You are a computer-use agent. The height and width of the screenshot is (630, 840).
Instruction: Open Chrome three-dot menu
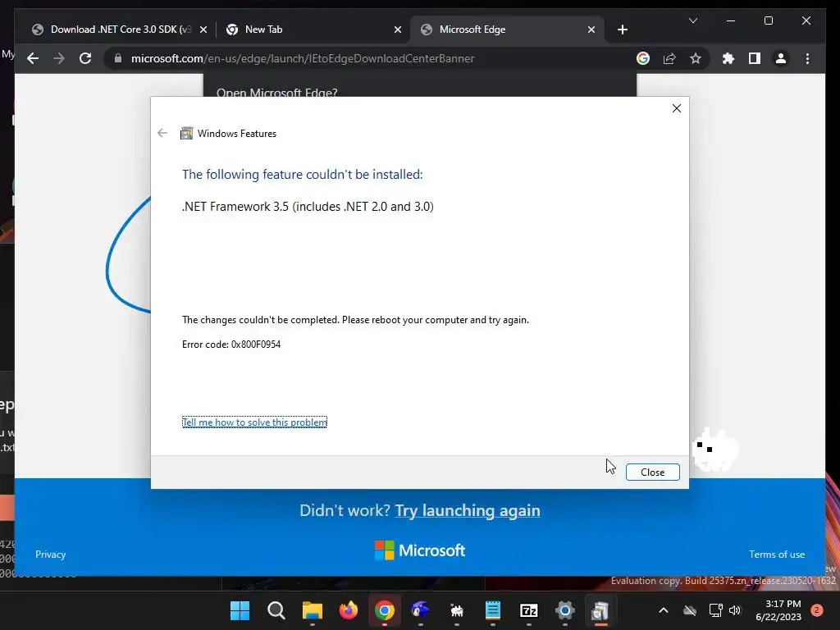807,58
